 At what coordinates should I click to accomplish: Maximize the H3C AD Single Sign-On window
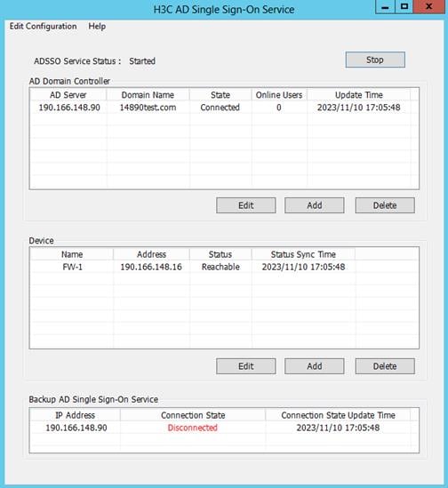click(x=404, y=7)
